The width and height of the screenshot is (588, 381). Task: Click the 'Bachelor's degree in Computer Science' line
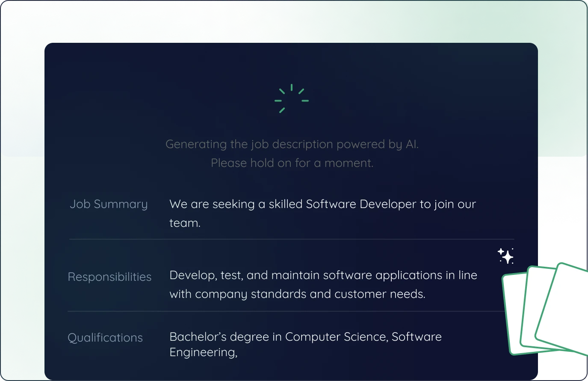(x=305, y=337)
